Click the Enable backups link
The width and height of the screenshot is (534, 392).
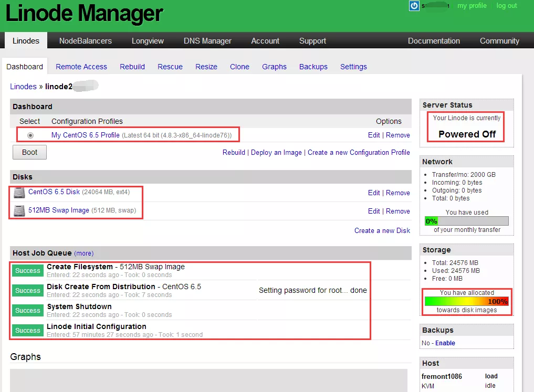[445, 343]
